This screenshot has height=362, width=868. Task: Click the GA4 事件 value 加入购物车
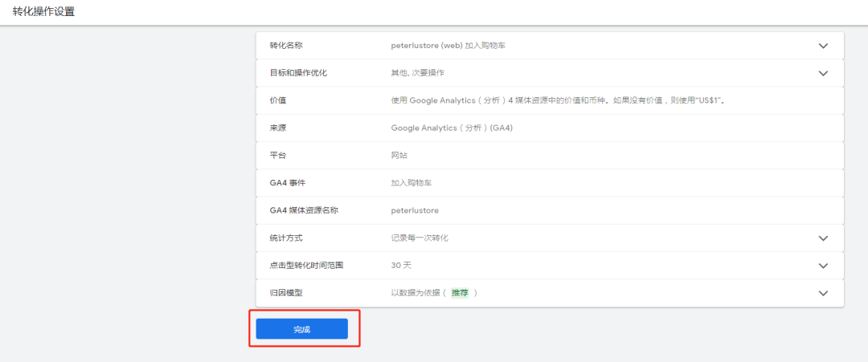coord(411,183)
